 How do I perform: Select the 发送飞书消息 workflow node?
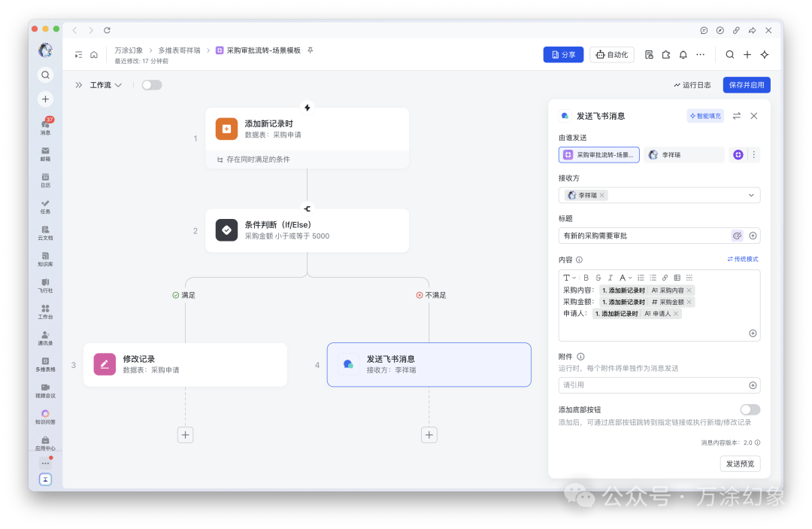(429, 363)
